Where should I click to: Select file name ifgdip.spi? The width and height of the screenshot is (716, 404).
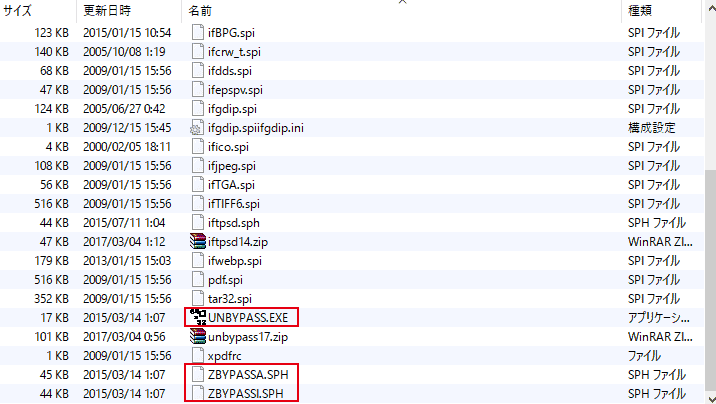click(x=232, y=109)
